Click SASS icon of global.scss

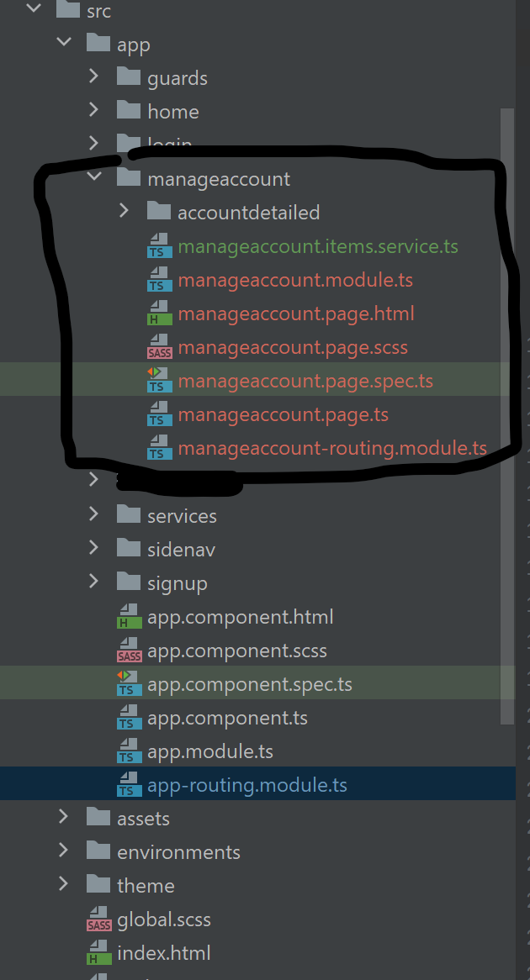click(99, 919)
